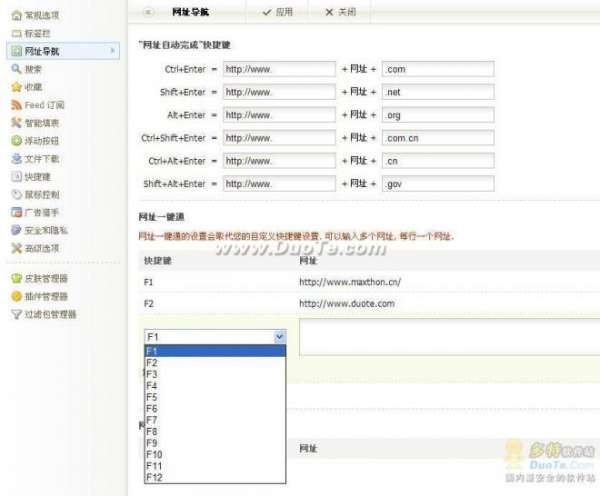The height and width of the screenshot is (496, 600).
Task: Choose F6 from the dropdown list
Action: tap(215, 408)
